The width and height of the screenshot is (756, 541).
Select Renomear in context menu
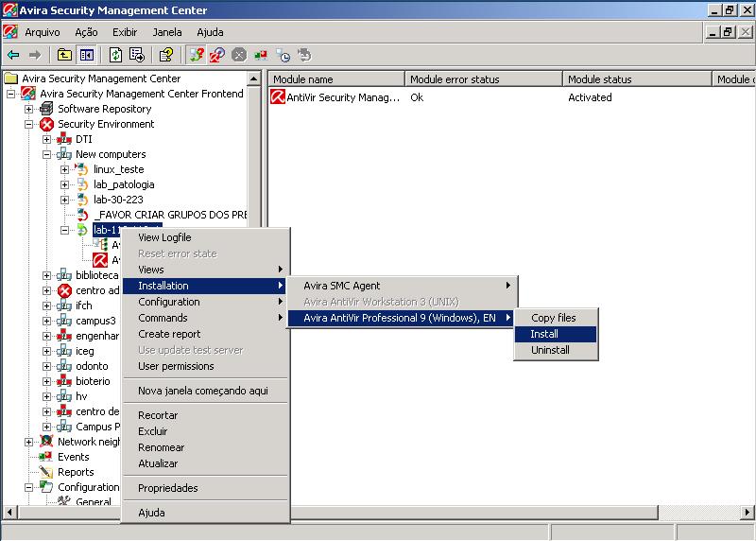pyautogui.click(x=205, y=447)
